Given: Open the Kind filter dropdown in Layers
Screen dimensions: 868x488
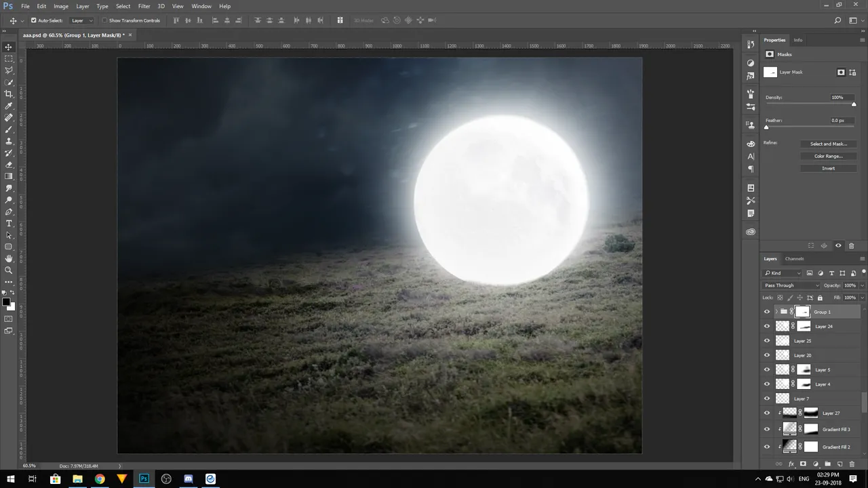Looking at the screenshot, I should 783,273.
